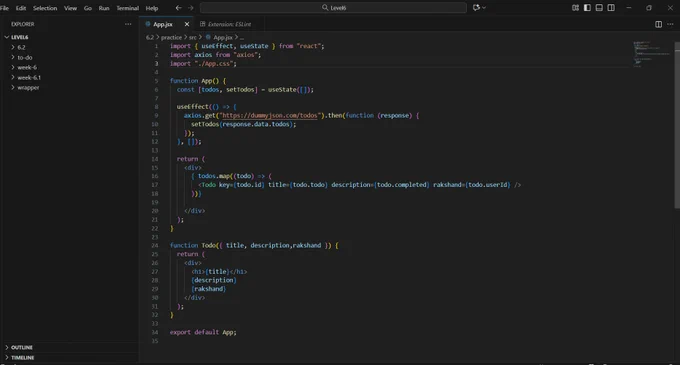This screenshot has width=680, height=365.
Task: Open the Terminal menu
Action: click(x=128, y=8)
